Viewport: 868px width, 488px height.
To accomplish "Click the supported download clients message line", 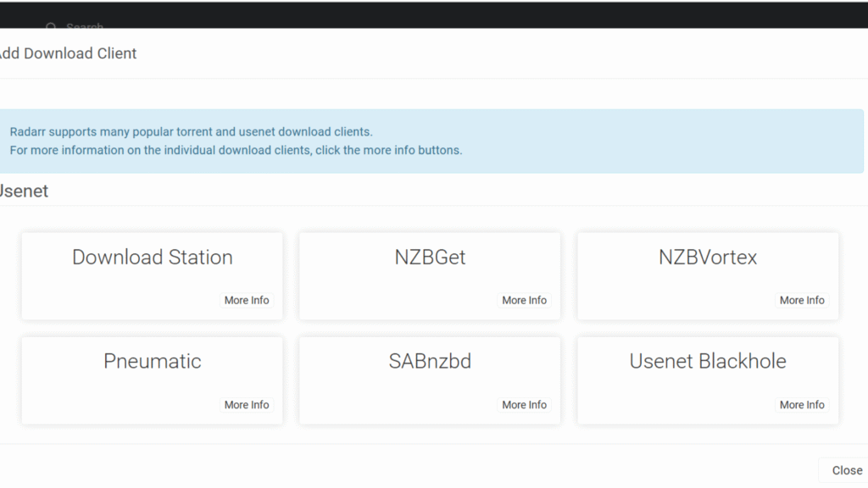I will point(191,132).
